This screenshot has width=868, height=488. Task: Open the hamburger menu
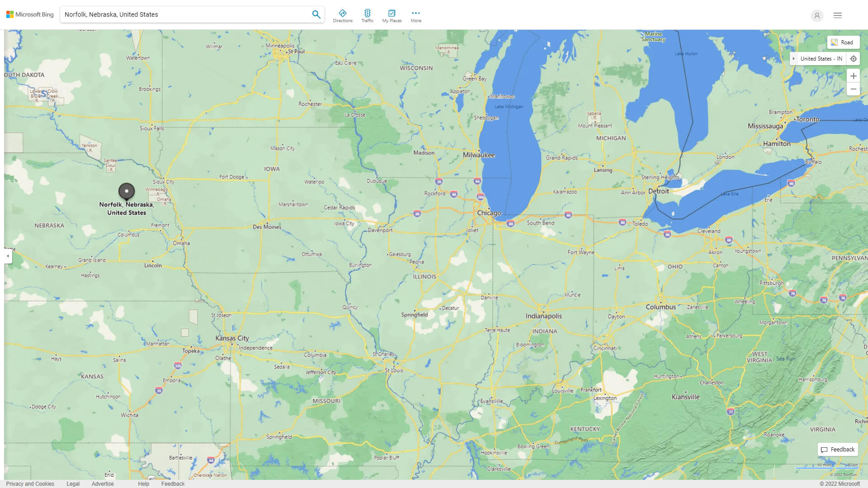tap(837, 15)
